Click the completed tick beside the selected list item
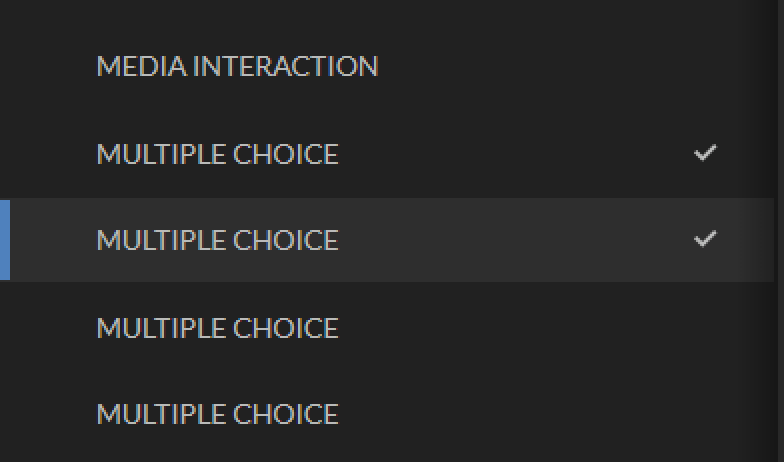 pos(705,239)
